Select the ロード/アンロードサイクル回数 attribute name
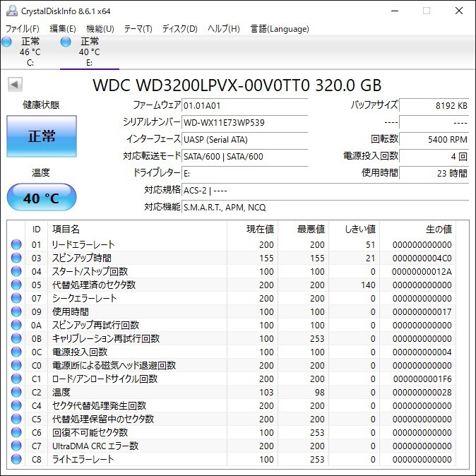 click(x=105, y=379)
